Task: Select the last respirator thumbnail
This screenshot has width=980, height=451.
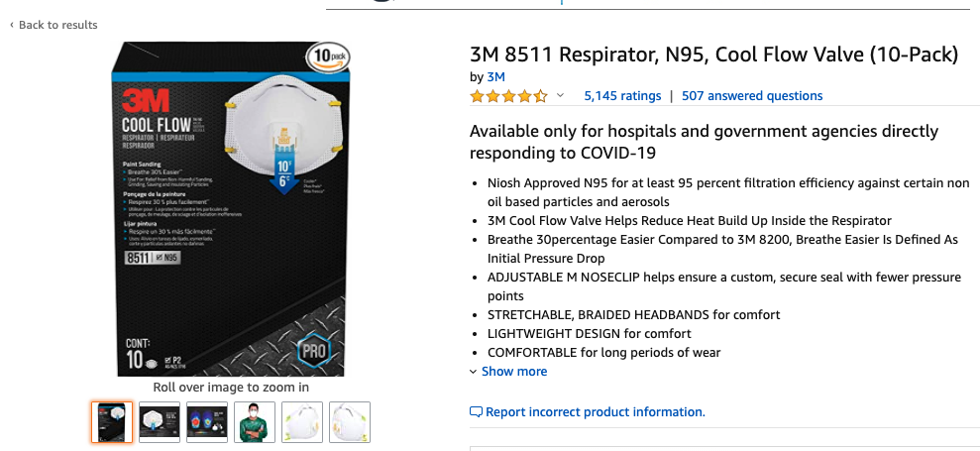Action: pyautogui.click(x=350, y=422)
